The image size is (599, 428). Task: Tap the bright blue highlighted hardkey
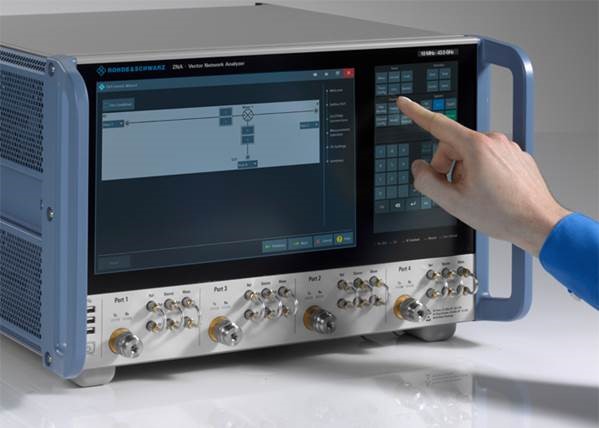438,104
